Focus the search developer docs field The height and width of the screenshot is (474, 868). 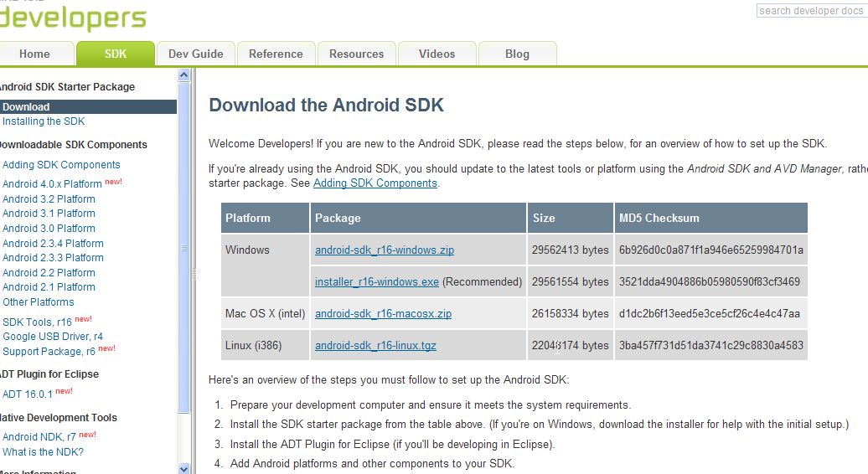pos(812,11)
